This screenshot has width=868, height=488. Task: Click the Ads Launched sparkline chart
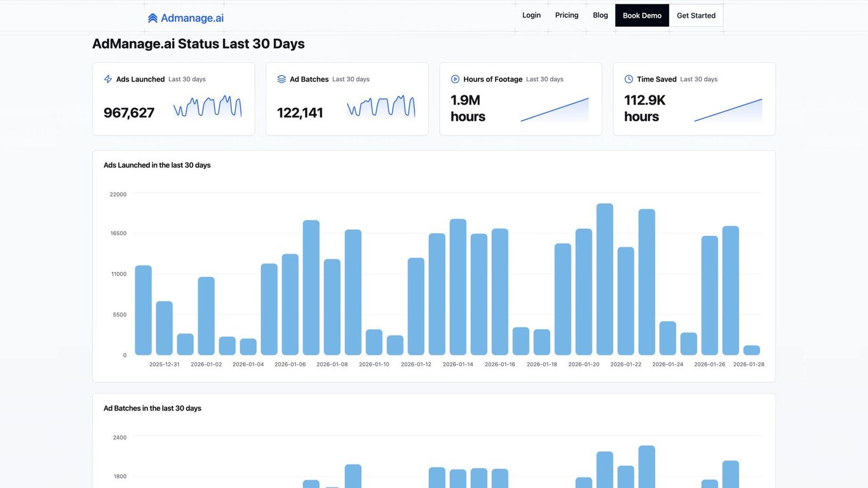click(x=207, y=107)
